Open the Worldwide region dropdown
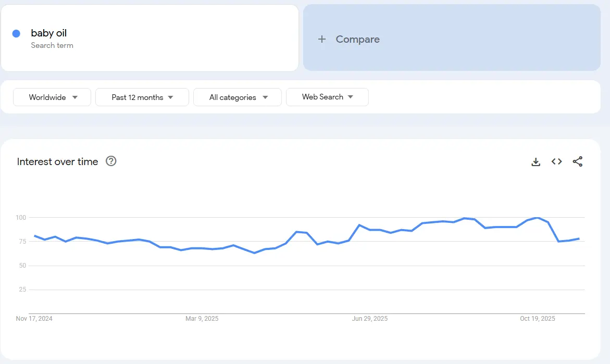 tap(52, 97)
